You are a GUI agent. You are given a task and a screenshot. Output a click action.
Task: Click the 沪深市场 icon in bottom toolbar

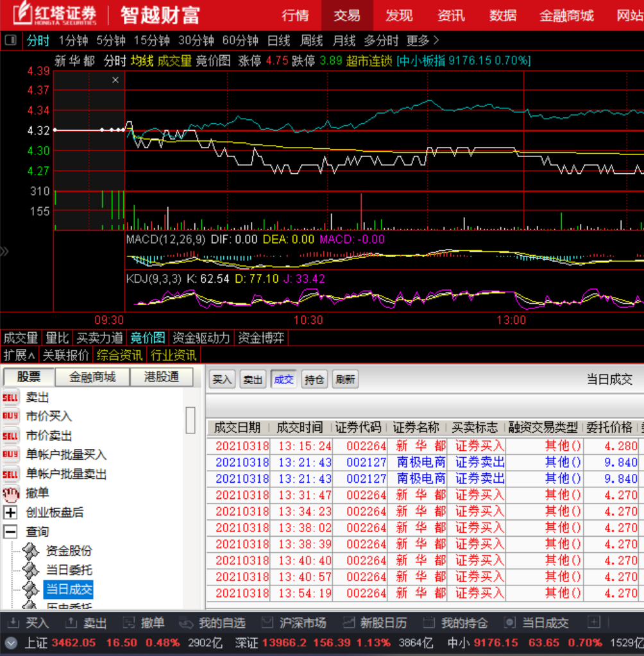tap(267, 623)
